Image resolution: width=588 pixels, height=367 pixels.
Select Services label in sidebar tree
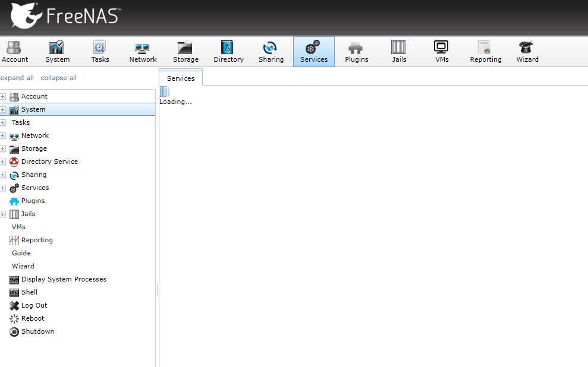[35, 188]
